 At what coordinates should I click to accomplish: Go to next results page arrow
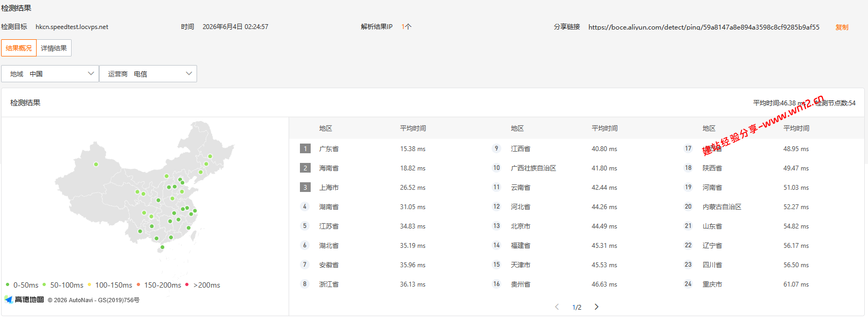coord(596,307)
